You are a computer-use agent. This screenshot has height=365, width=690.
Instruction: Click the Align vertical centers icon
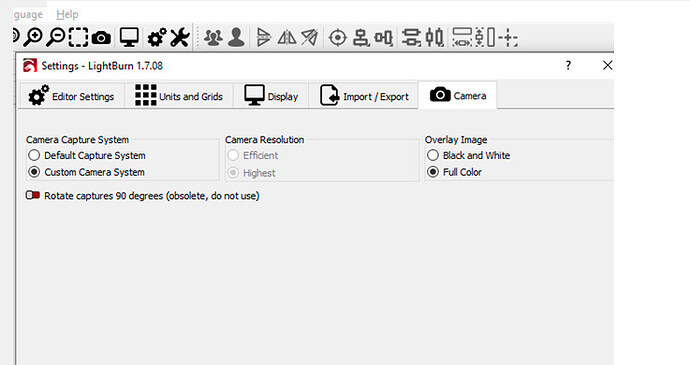coord(361,37)
